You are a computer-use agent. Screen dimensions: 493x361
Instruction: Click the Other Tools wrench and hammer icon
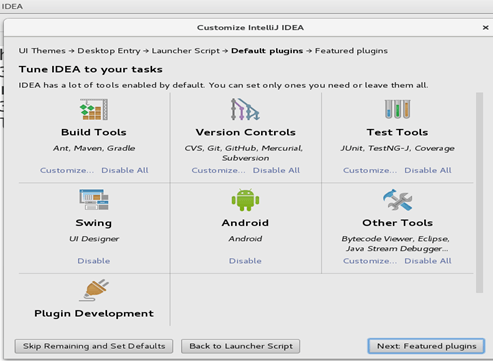(397, 200)
